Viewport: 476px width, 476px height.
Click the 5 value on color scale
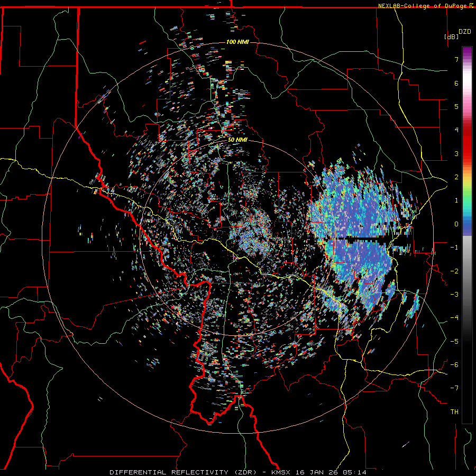coord(456,106)
